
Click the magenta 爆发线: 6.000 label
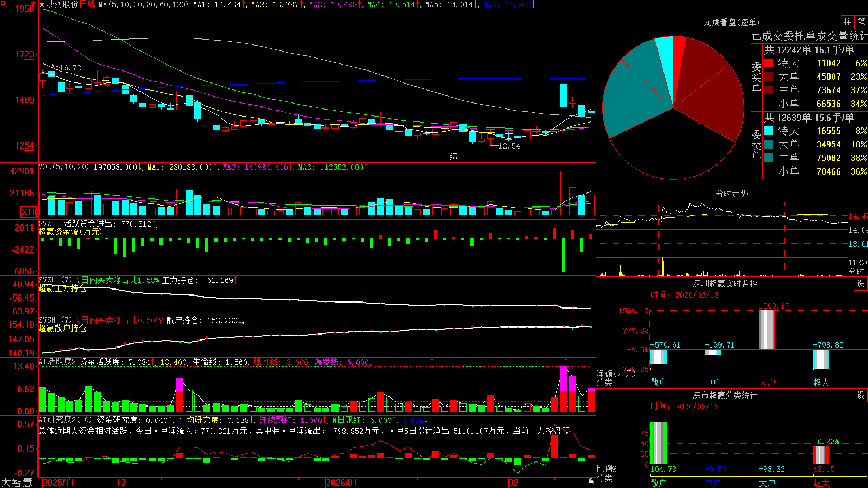pyautogui.click(x=342, y=362)
